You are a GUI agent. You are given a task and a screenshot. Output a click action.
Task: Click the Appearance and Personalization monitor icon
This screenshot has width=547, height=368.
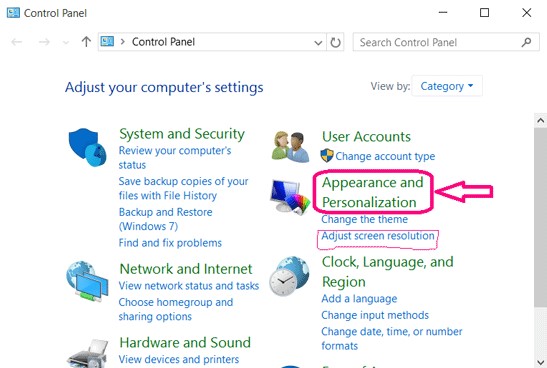click(x=290, y=196)
